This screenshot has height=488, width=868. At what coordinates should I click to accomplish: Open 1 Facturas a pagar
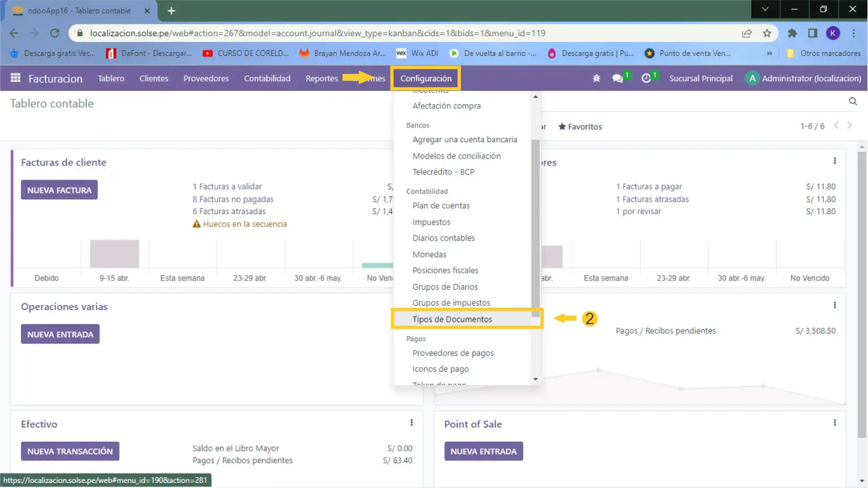(649, 186)
